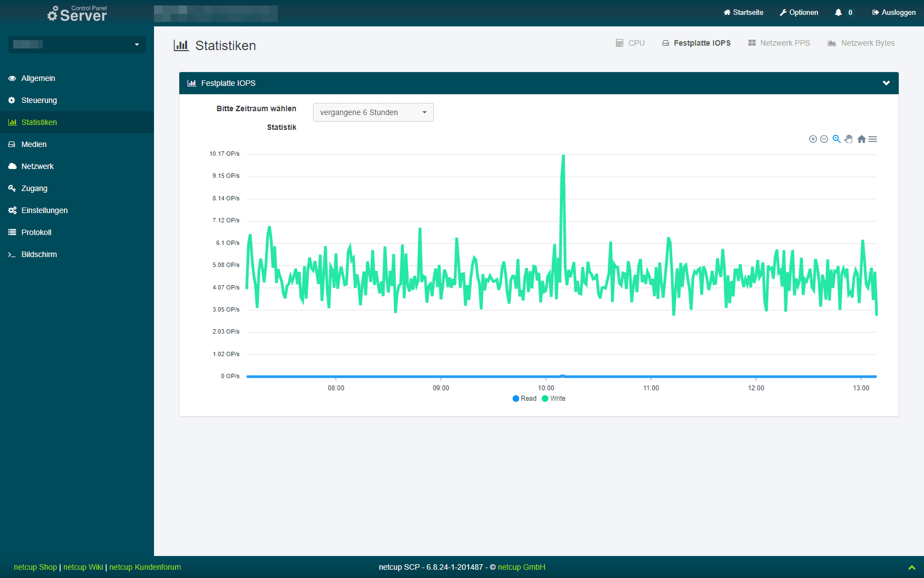Toggle the Read series in legend
The height and width of the screenshot is (578, 924).
point(524,399)
